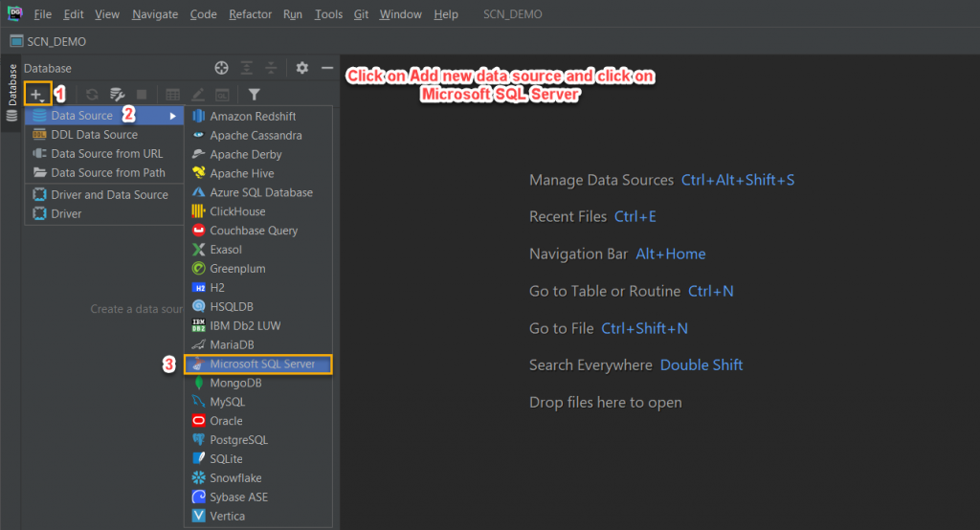
Task: Click the Refresh icon in Database toolbar
Action: click(92, 95)
